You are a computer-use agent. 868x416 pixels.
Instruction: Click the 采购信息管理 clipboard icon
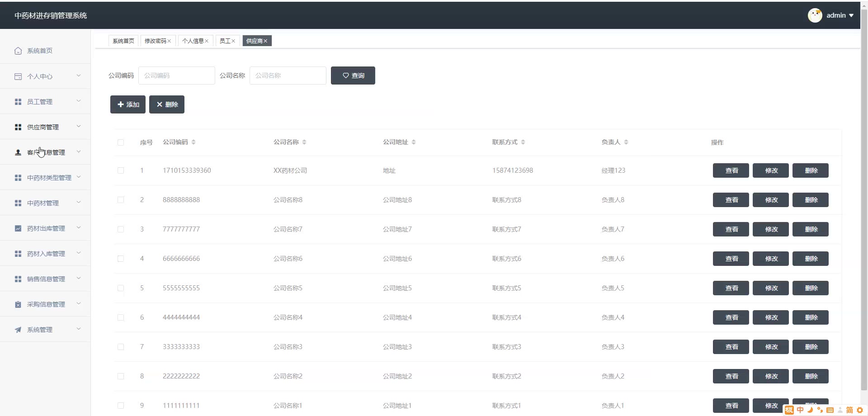(x=18, y=304)
